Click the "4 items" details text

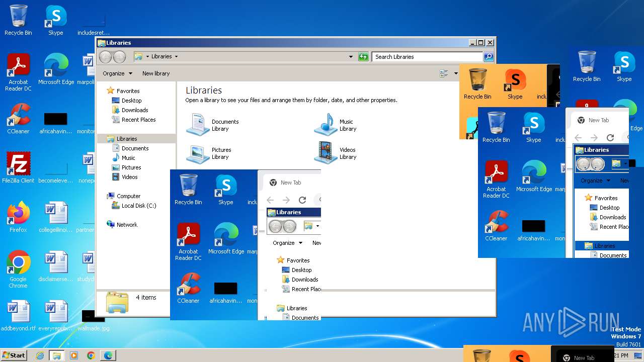click(146, 298)
